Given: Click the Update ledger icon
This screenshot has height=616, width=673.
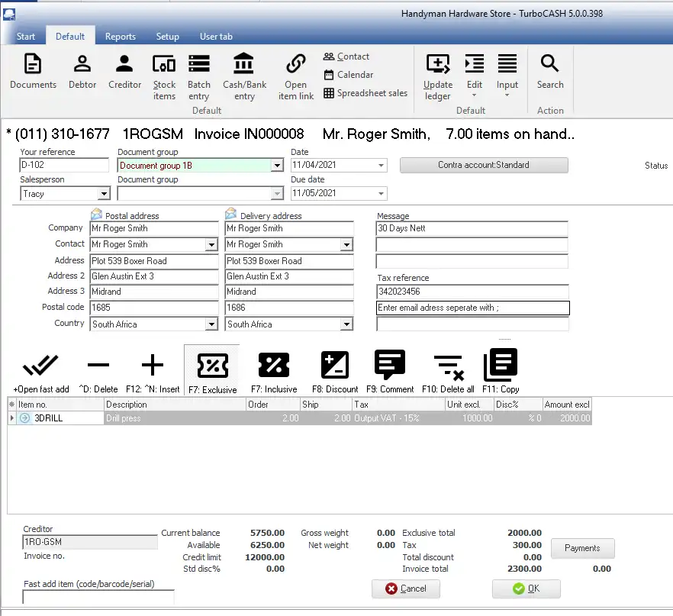Looking at the screenshot, I should coord(438,77).
